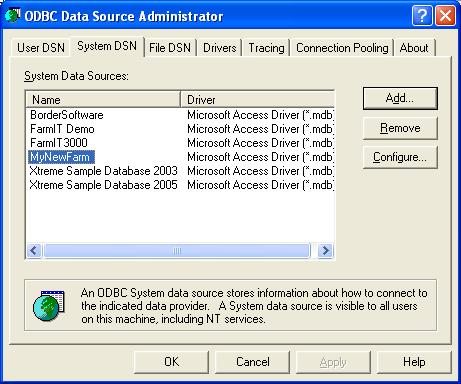The height and width of the screenshot is (384, 461).
Task: Select FarmIT Demo in the list
Action: click(62, 129)
